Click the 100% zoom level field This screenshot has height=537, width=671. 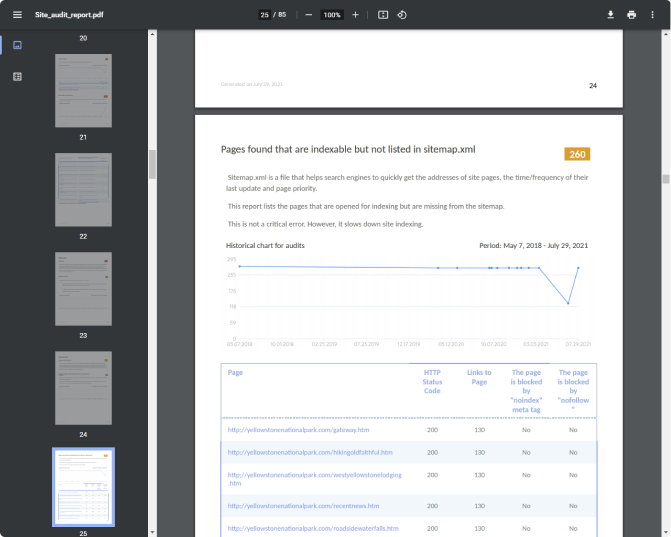[332, 15]
